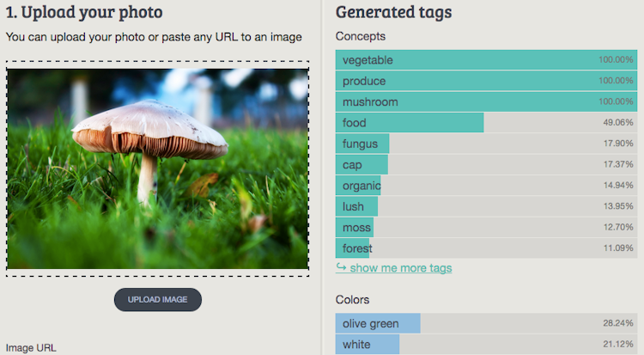Click the food concept tag
Screen dimensions: 644x355
[486, 123]
